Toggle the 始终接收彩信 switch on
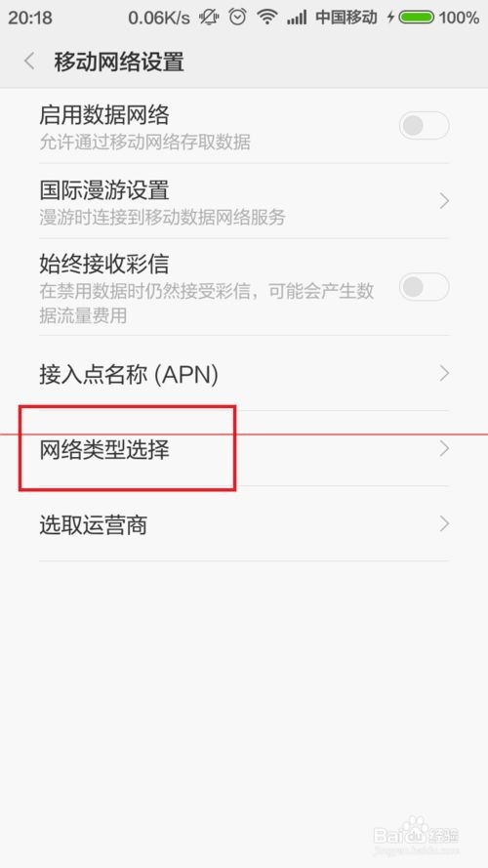Viewport: 488px width, 868px height. tap(424, 287)
